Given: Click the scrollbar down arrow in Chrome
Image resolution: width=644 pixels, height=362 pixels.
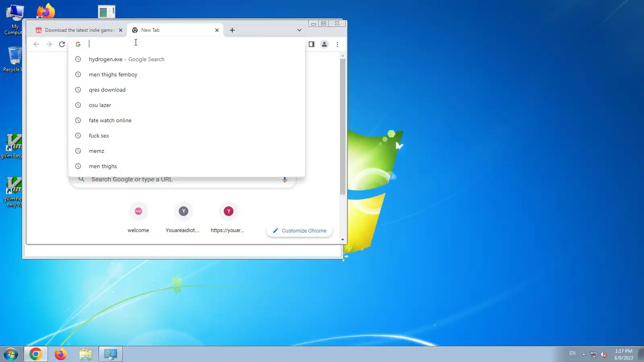Looking at the screenshot, I should tap(343, 240).
